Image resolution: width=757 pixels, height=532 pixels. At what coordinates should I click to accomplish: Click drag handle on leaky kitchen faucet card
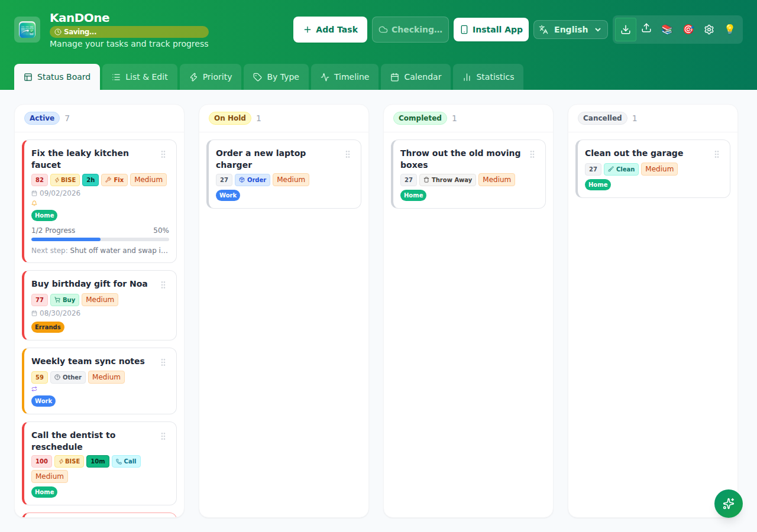pyautogui.click(x=163, y=154)
